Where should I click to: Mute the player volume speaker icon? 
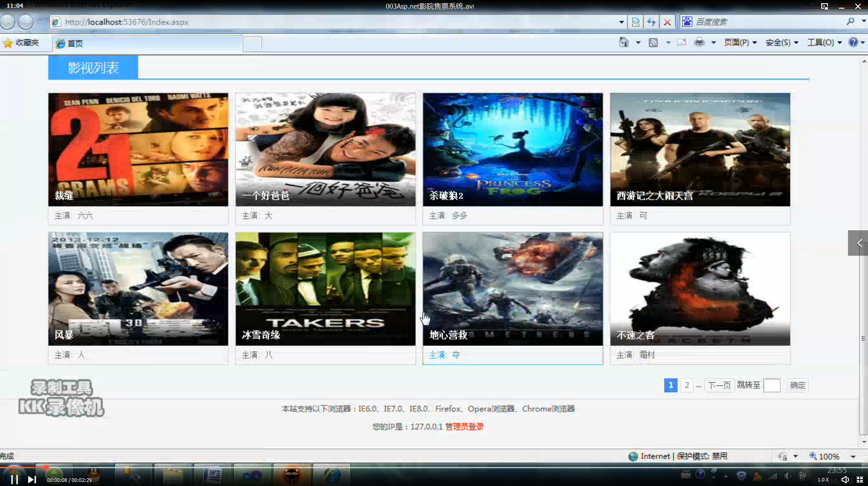pyautogui.click(x=845, y=480)
